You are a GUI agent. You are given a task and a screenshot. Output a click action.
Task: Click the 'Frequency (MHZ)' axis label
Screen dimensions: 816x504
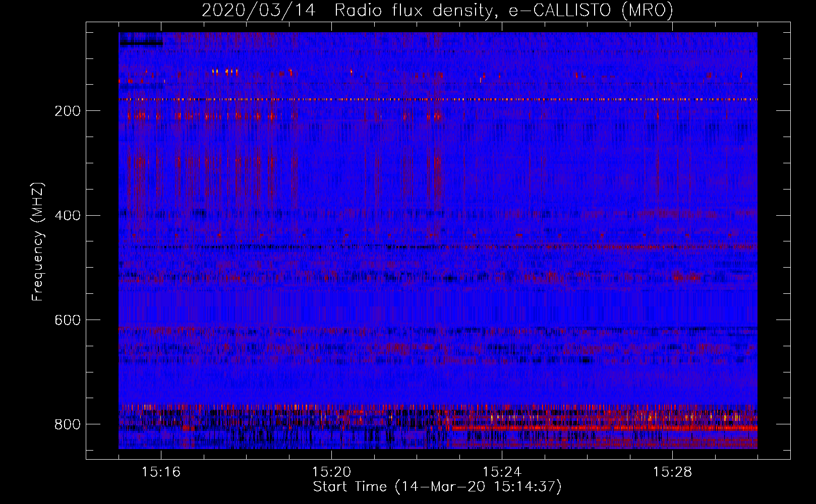coord(38,241)
